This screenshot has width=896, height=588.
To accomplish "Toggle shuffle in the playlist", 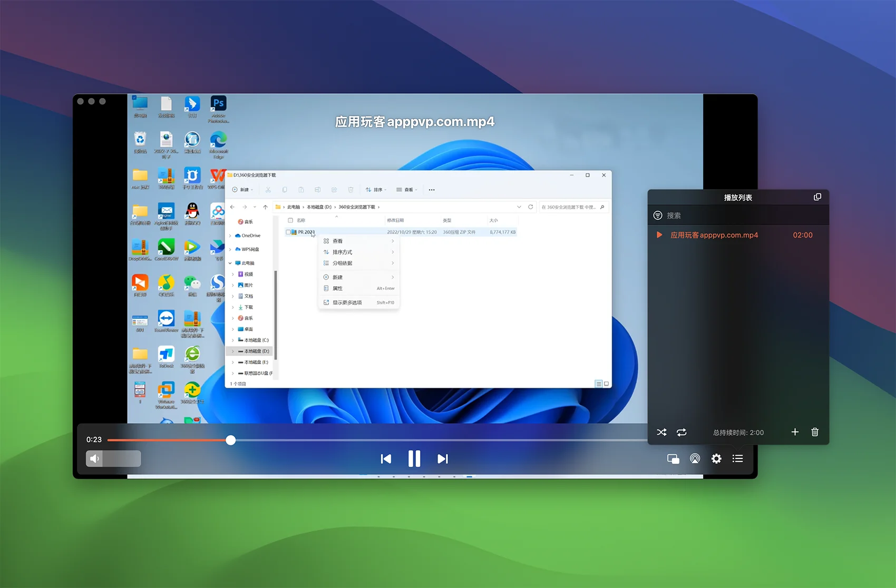I will pyautogui.click(x=662, y=432).
